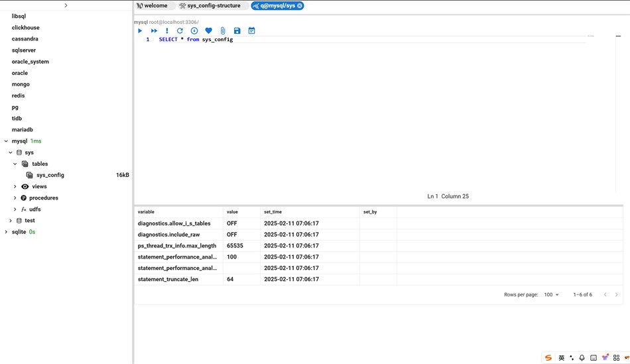Go to previous results page

(605, 294)
